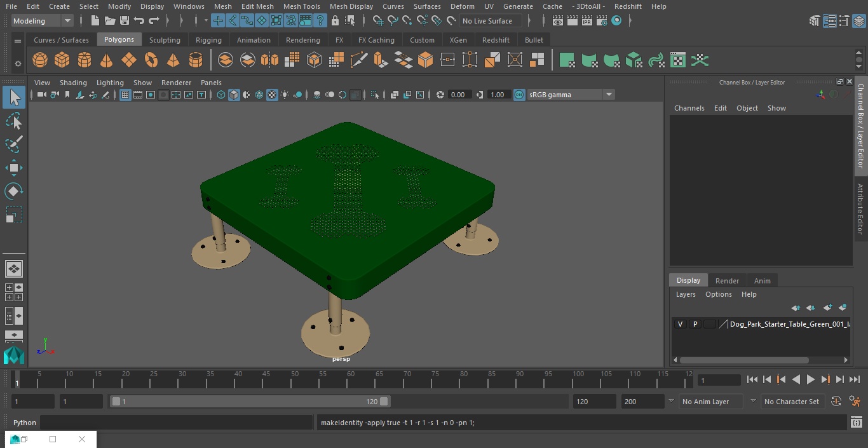This screenshot has width=868, height=448.
Task: Toggle the lock selection icon
Action: [x=335, y=21]
